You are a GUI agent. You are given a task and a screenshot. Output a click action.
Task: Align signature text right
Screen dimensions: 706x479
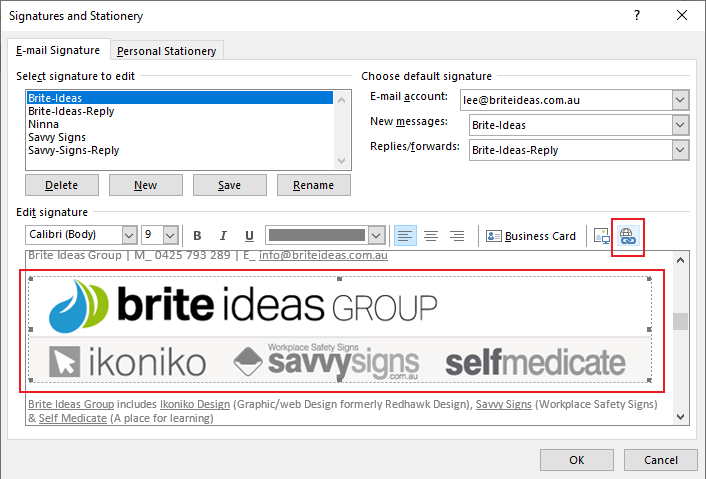(x=457, y=235)
